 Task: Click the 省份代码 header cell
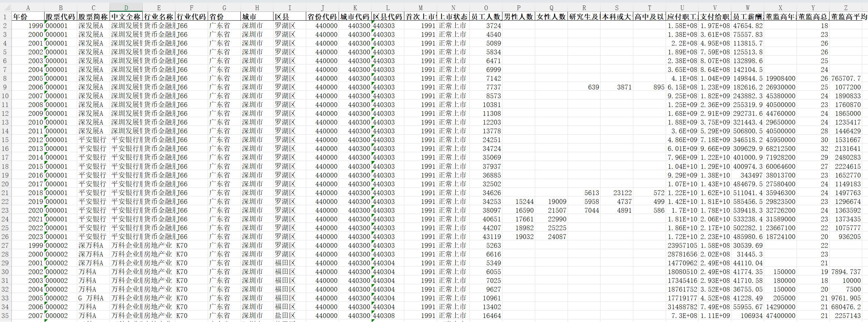(322, 17)
